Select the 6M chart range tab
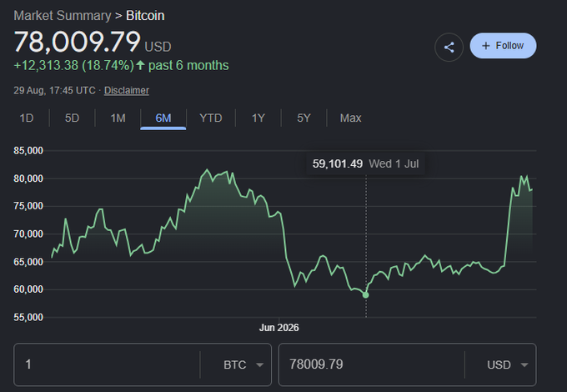 click(163, 118)
